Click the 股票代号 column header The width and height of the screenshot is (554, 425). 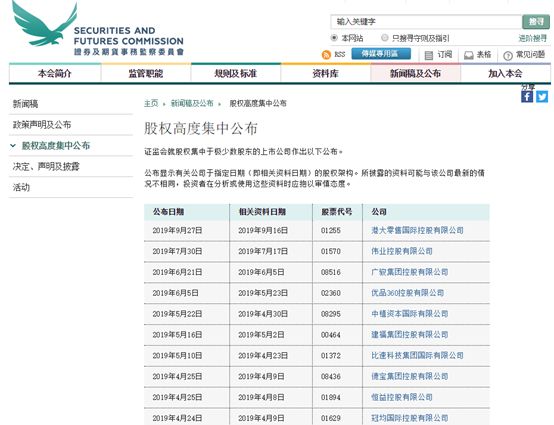click(x=337, y=212)
